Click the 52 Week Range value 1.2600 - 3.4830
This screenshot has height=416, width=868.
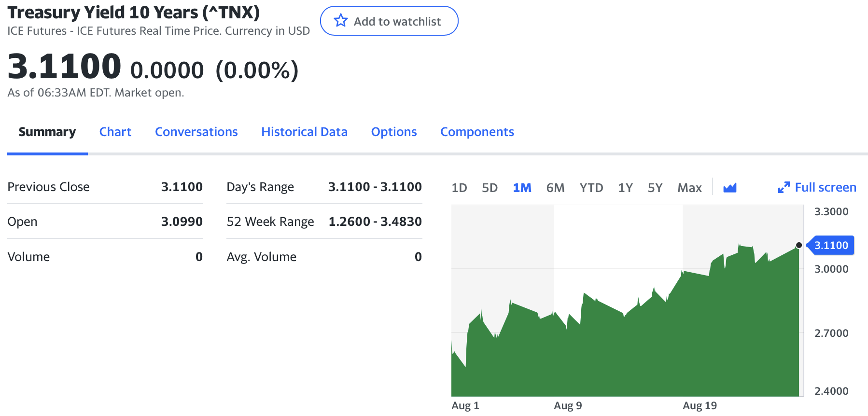375,222
